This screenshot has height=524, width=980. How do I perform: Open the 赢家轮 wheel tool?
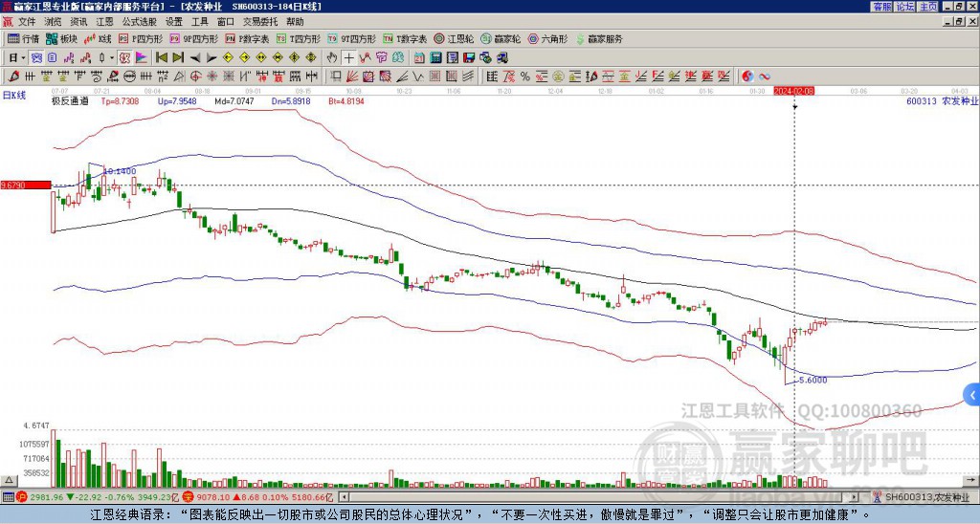501,38
